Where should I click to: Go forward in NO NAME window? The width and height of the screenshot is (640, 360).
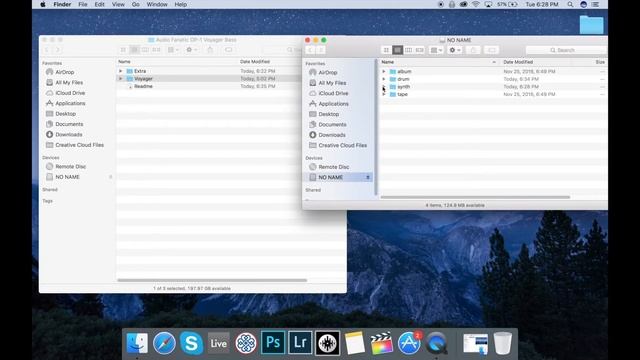(x=321, y=50)
